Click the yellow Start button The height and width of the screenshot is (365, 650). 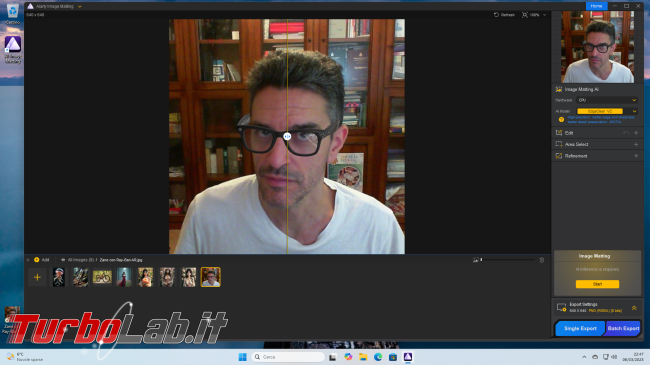pyautogui.click(x=597, y=284)
